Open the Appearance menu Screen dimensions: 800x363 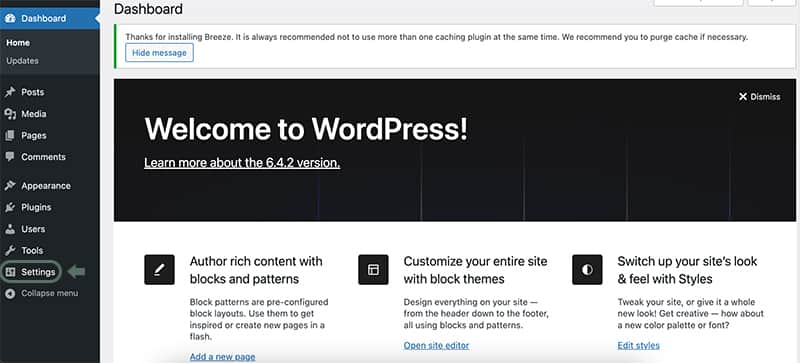(x=46, y=186)
